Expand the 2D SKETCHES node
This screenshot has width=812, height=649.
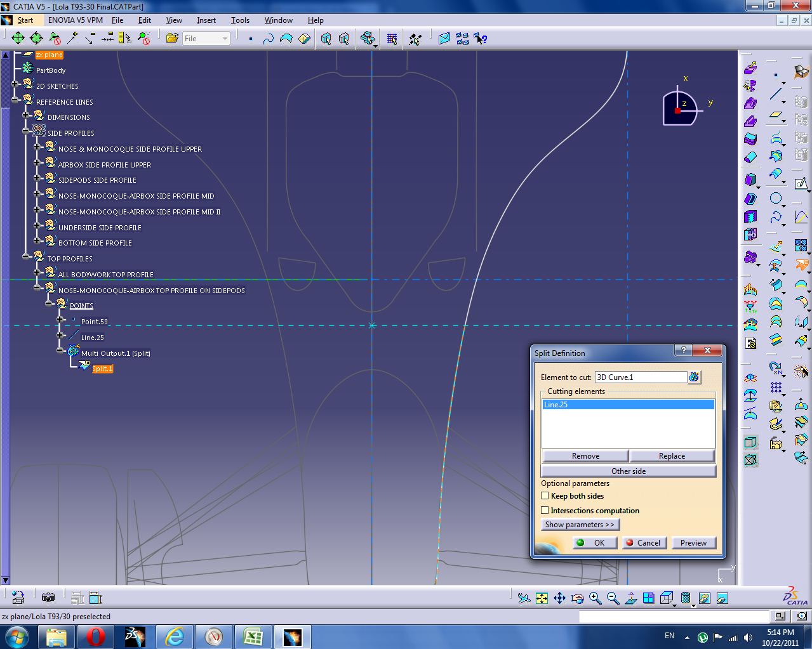pyautogui.click(x=15, y=84)
